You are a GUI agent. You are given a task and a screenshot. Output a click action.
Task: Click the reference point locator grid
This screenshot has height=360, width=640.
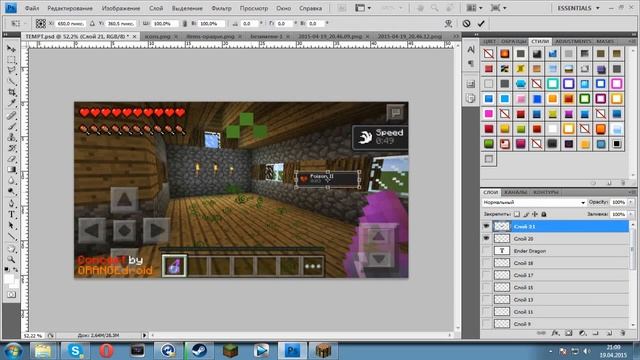40,24
